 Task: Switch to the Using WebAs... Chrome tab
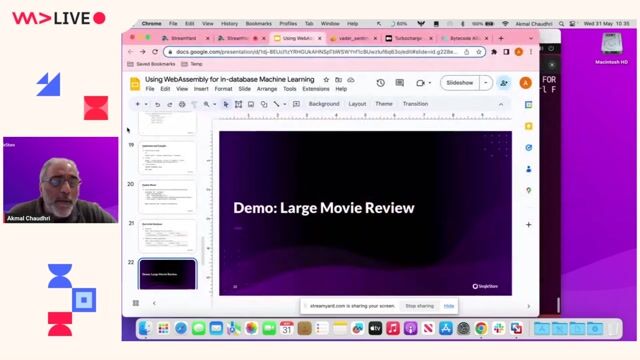[298, 38]
